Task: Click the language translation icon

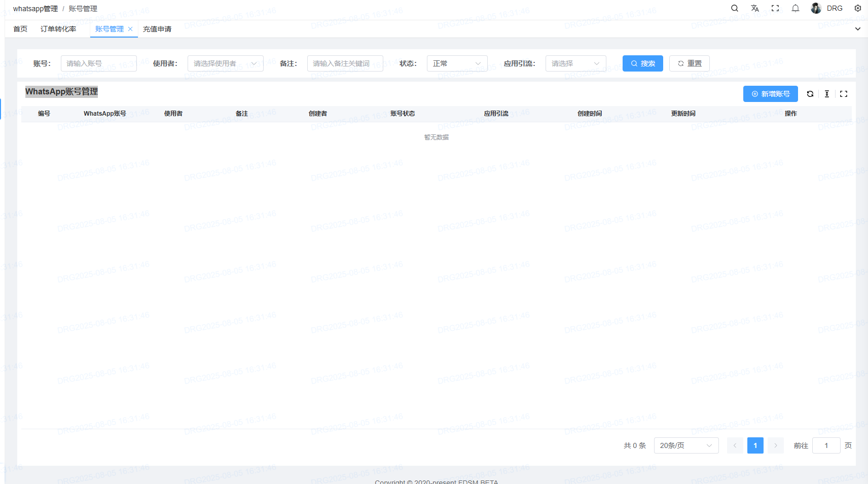Action: [755, 8]
